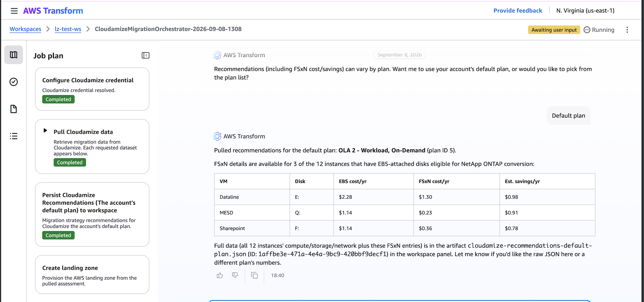
Task: Click the AWS Transform avatar beside the September date
Action: point(217,55)
